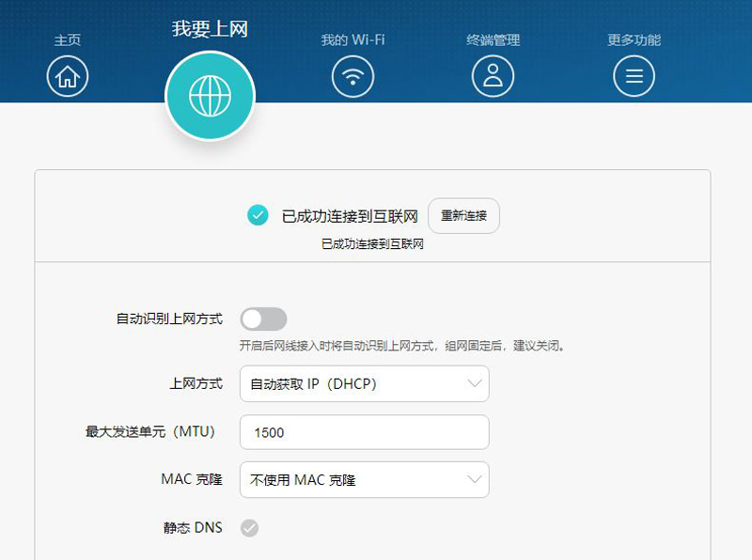This screenshot has height=560, width=752.
Task: Open 我的 Wi-Fi via the wireless icon
Action: pyautogui.click(x=351, y=75)
